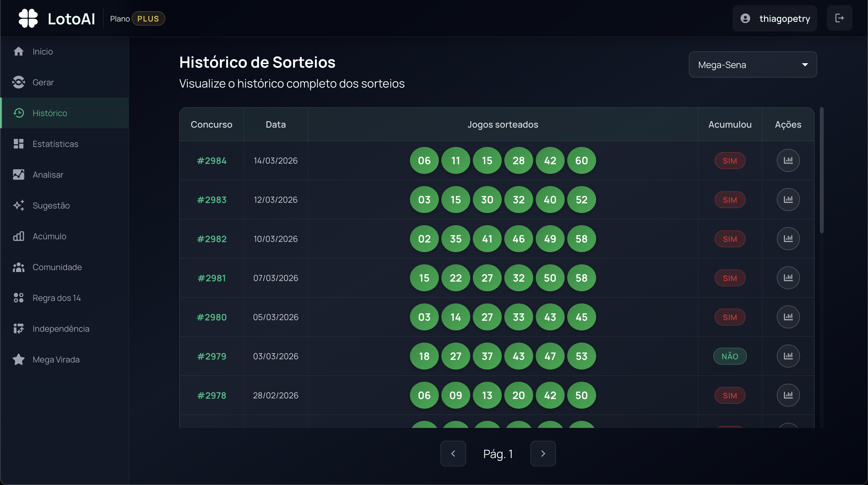Click the Gerar refresh icon
Image resolution: width=868 pixels, height=485 pixels.
coord(19,82)
